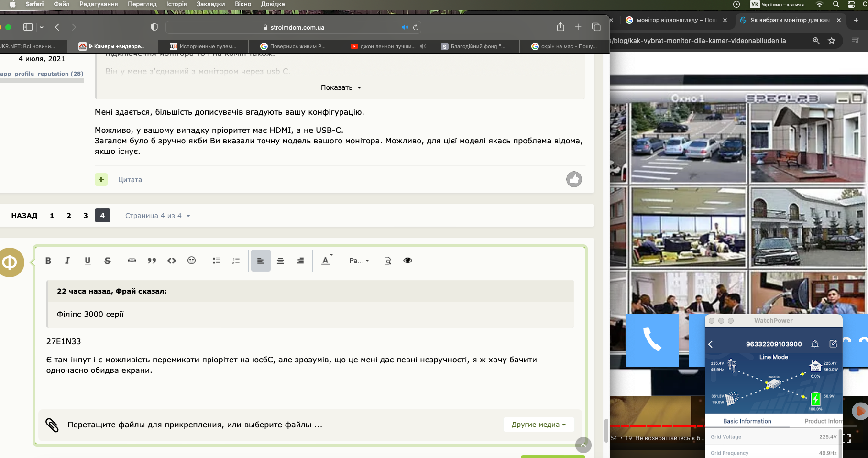Expand the hidden quote with Показать
The height and width of the screenshot is (458, 868).
point(341,87)
